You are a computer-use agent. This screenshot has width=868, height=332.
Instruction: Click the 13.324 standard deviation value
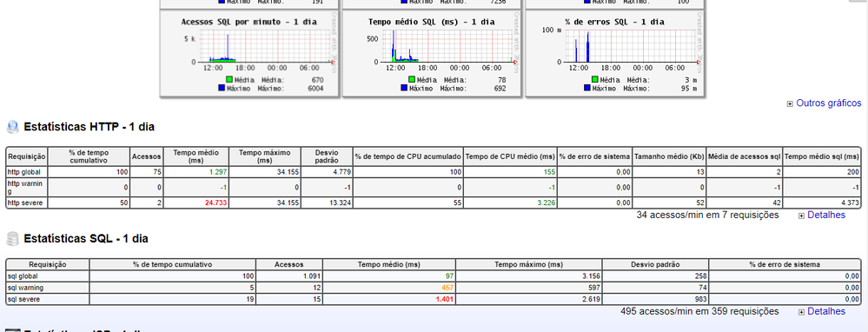[341, 203]
